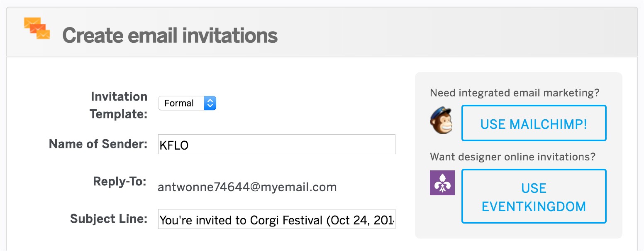This screenshot has width=644, height=251.
Task: Open the Invitation Template dropdown
Action: (187, 103)
